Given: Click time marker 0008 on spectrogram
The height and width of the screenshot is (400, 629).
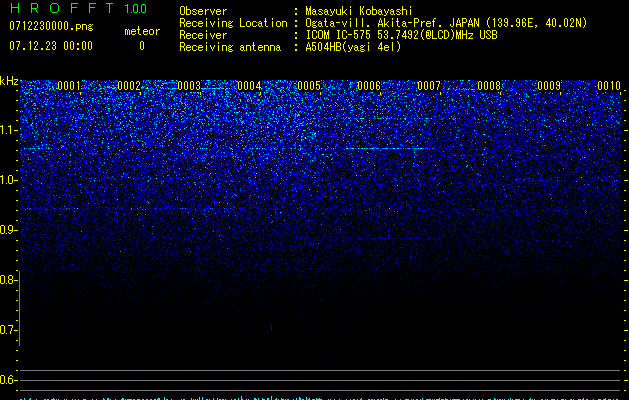Looking at the screenshot, I should coord(489,86).
